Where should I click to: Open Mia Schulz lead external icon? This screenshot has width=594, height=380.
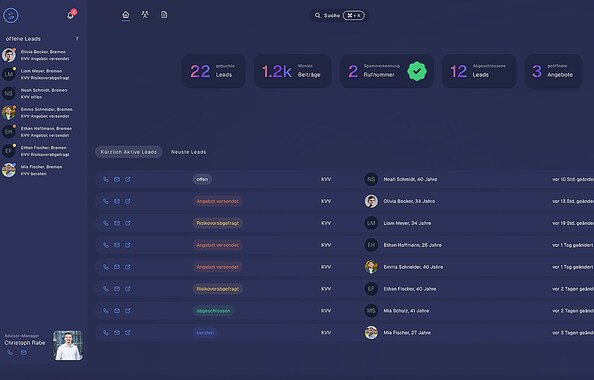pyautogui.click(x=128, y=311)
